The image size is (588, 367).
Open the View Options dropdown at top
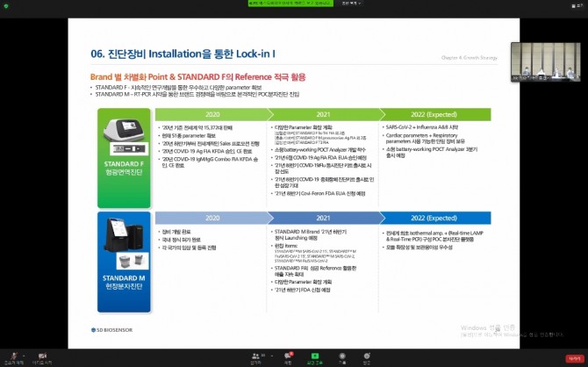click(x=351, y=4)
